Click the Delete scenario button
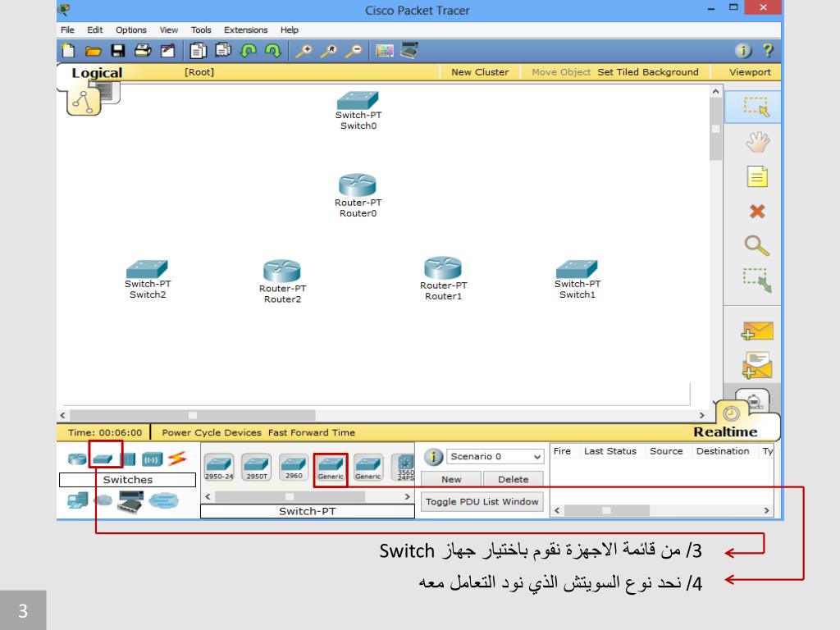 pyautogui.click(x=514, y=479)
